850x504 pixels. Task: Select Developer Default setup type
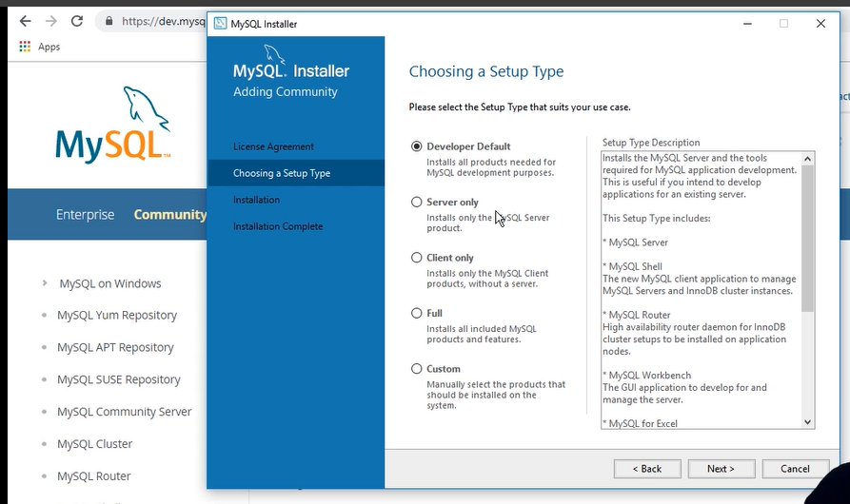point(416,146)
